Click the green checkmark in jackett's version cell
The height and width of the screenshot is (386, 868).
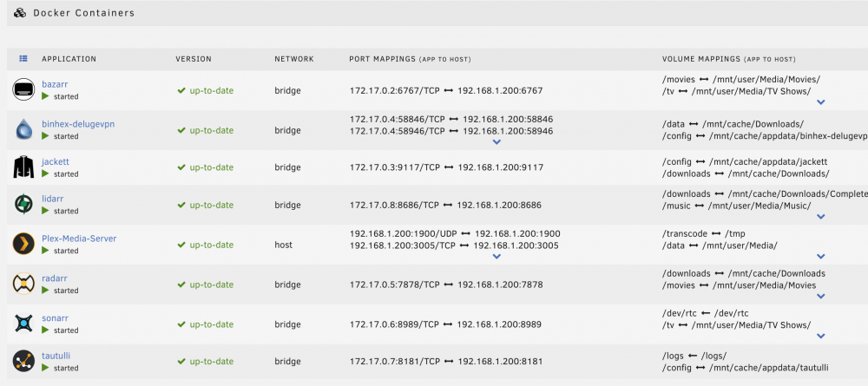click(x=181, y=167)
